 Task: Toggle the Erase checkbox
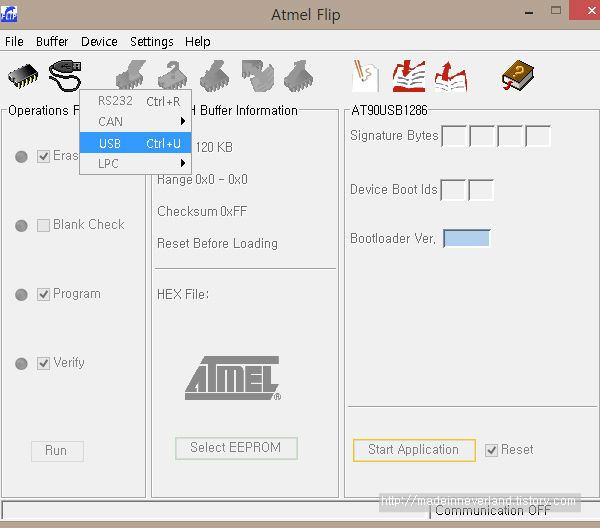pyautogui.click(x=43, y=156)
